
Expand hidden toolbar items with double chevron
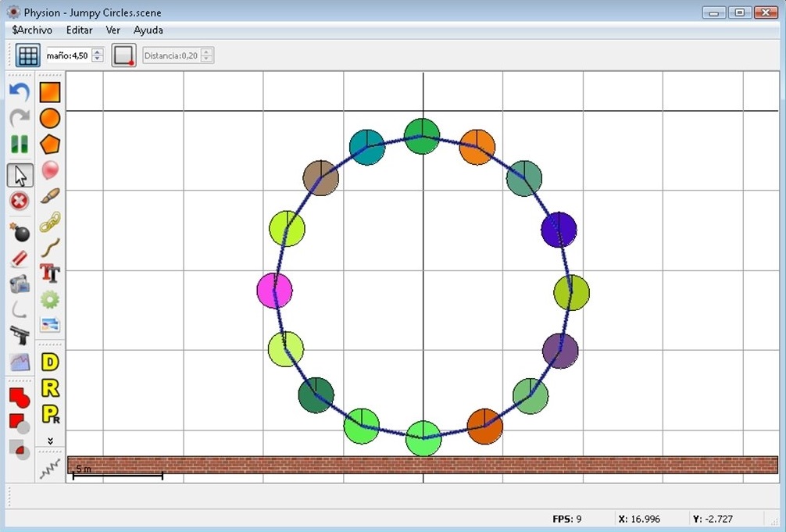[x=50, y=441]
